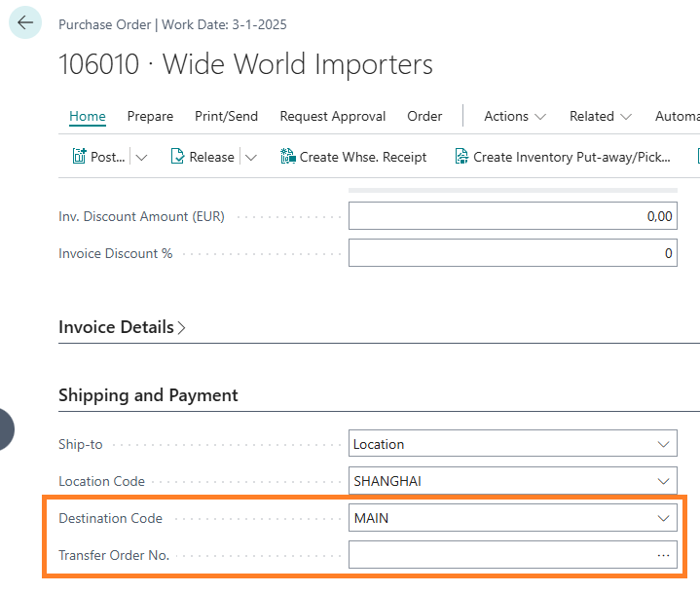Viewport: 700px width, 593px height.
Task: Collapse the Shipping and Payment heading
Action: click(x=148, y=395)
